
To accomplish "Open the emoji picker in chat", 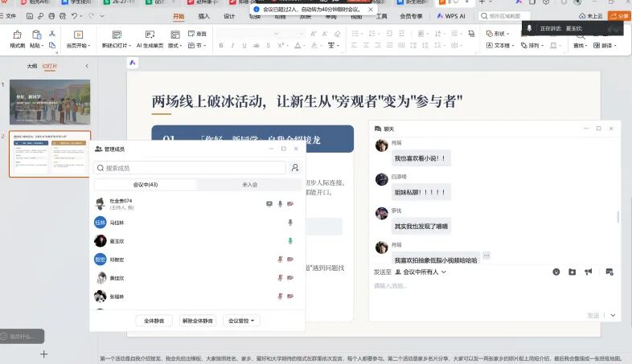I will pyautogui.click(x=556, y=272).
